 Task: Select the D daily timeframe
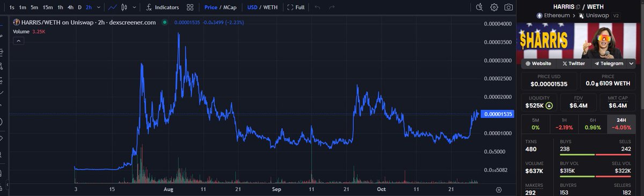point(79,7)
